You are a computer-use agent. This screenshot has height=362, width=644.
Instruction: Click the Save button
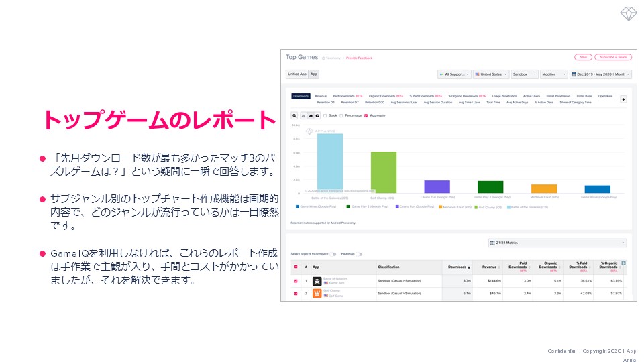[x=583, y=57]
